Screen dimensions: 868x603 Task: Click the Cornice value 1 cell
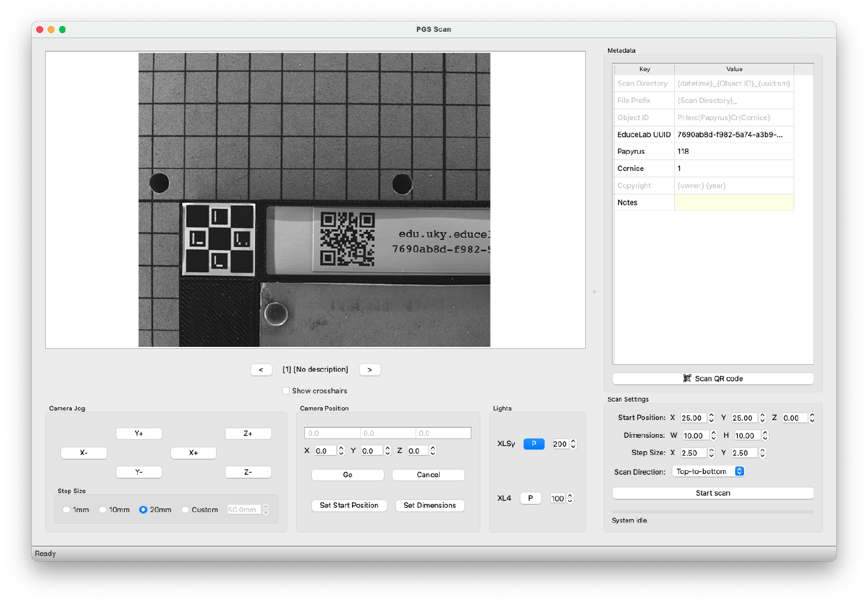(x=734, y=168)
